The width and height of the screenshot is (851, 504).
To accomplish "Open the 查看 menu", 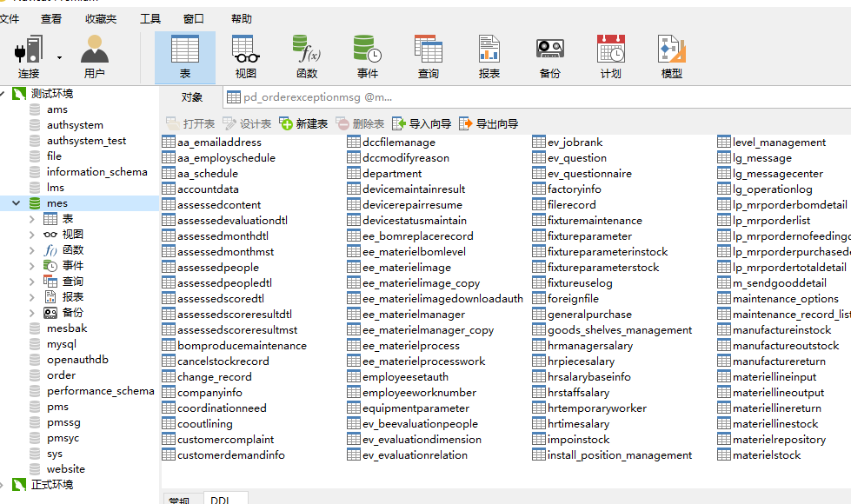I will [x=51, y=19].
